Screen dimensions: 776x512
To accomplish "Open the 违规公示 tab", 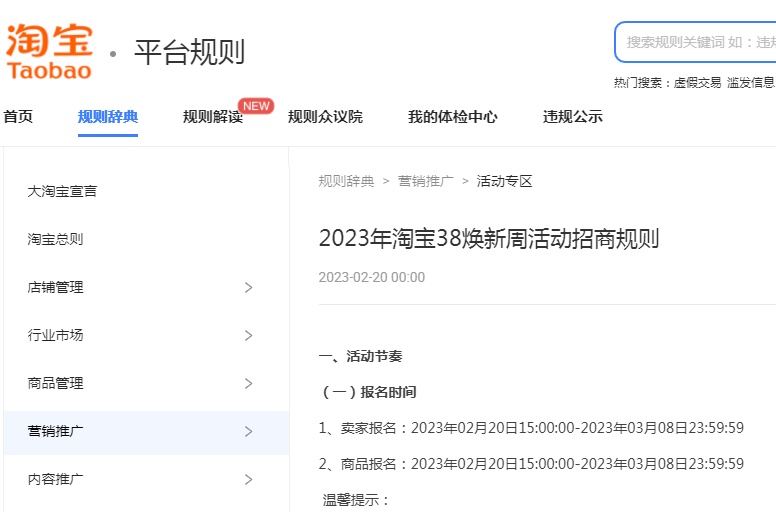I will 573,117.
